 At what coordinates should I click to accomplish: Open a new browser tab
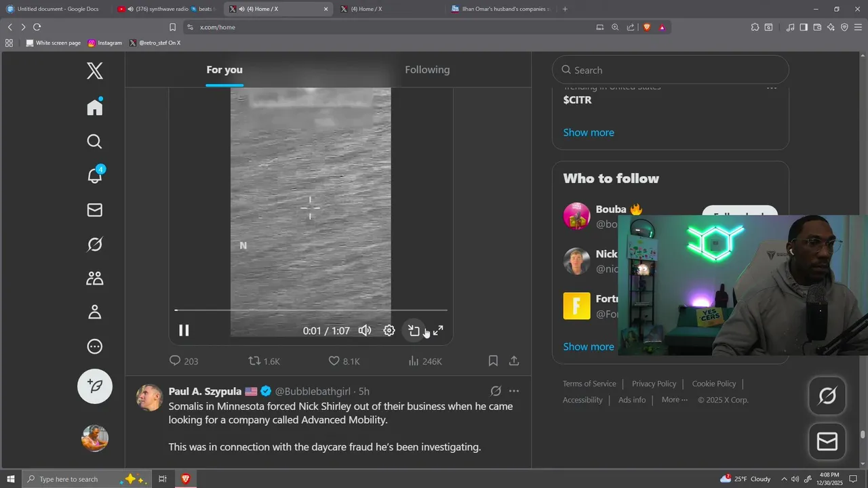click(565, 9)
